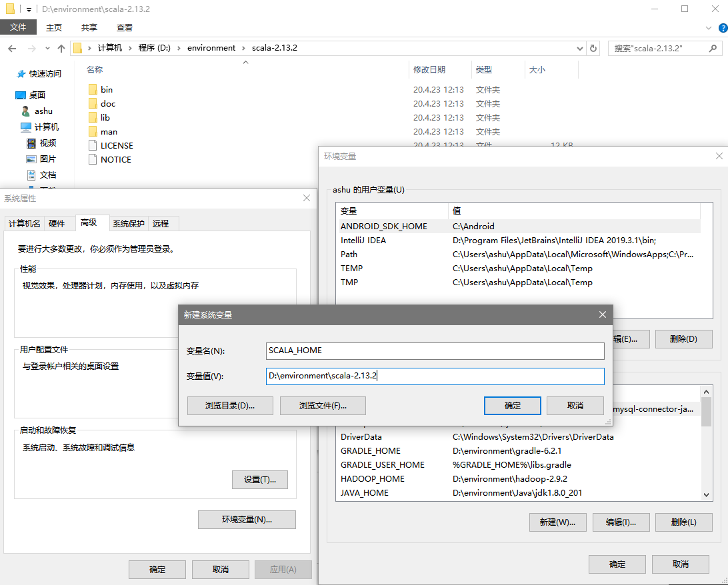Click the back navigation arrow
728x585 pixels.
13,47
